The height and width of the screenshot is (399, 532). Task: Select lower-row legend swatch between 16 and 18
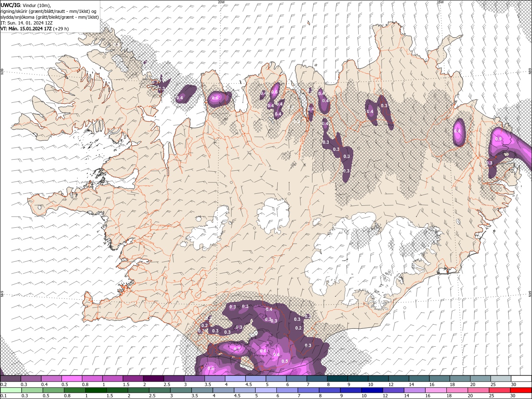click(x=436, y=390)
